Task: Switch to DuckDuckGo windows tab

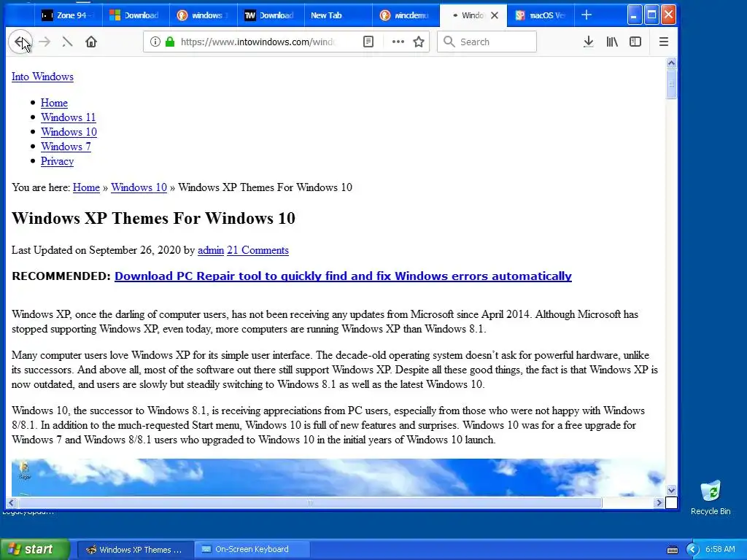Action: coord(203,15)
